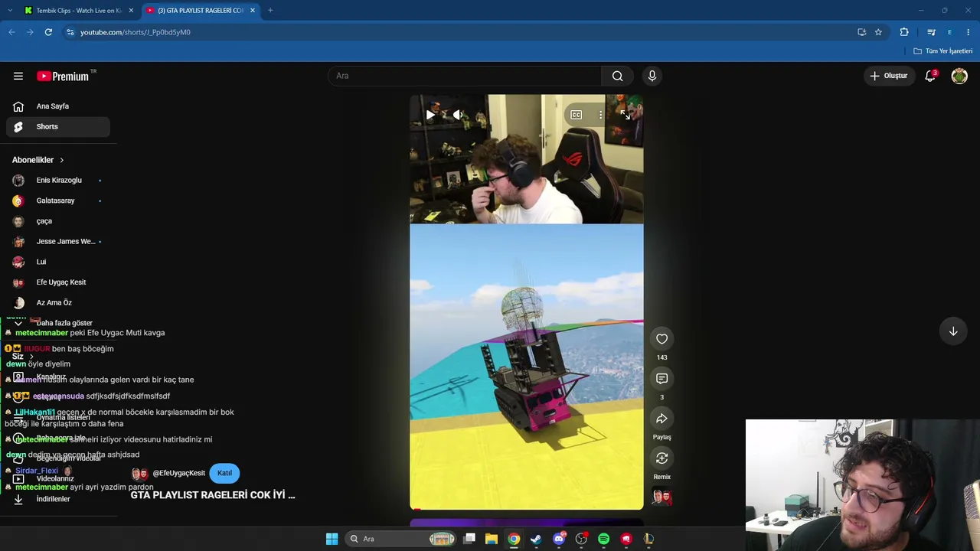Focus the YouTube Ara search field

[x=465, y=76]
